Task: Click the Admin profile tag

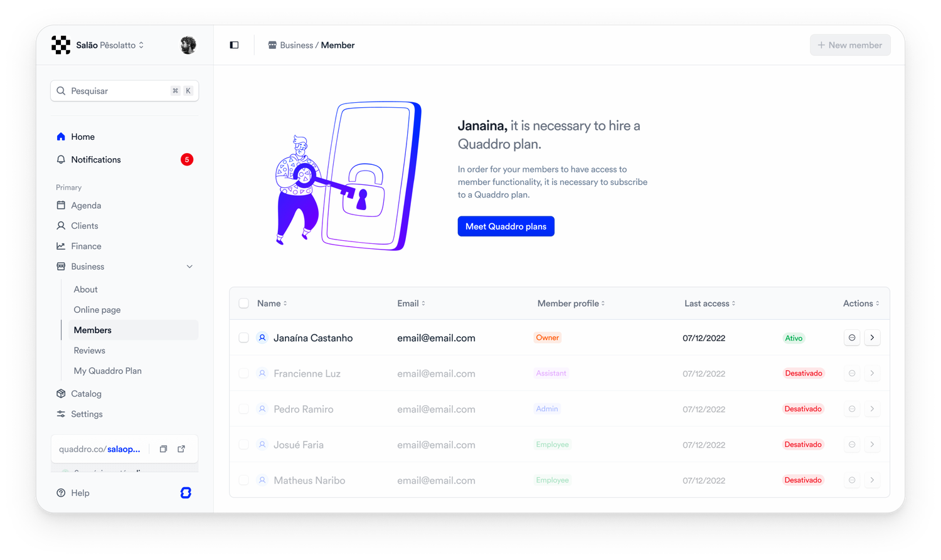Action: point(547,409)
